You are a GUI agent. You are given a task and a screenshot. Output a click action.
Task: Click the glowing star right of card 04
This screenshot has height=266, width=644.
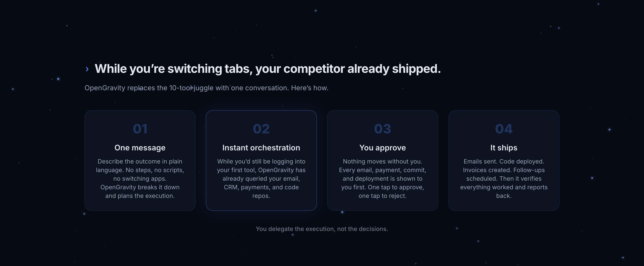tap(609, 129)
